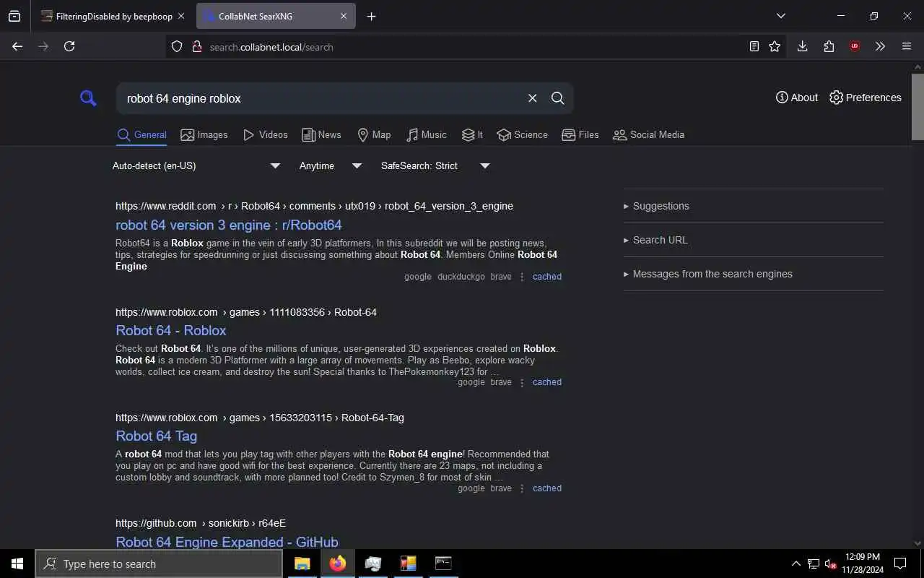Switch to FilteringDisabled by beepboop tab
Screen dimensions: 924x578
coord(113,16)
